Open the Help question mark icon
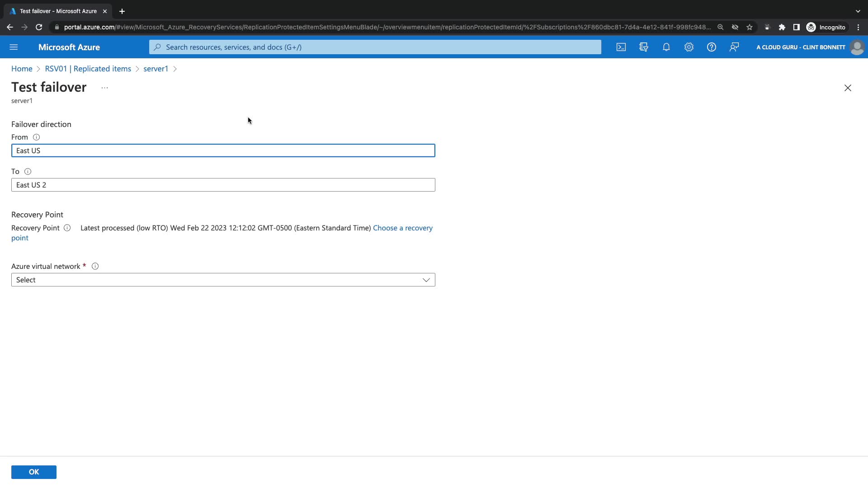Screen dimensions: 868x488 coord(712,47)
